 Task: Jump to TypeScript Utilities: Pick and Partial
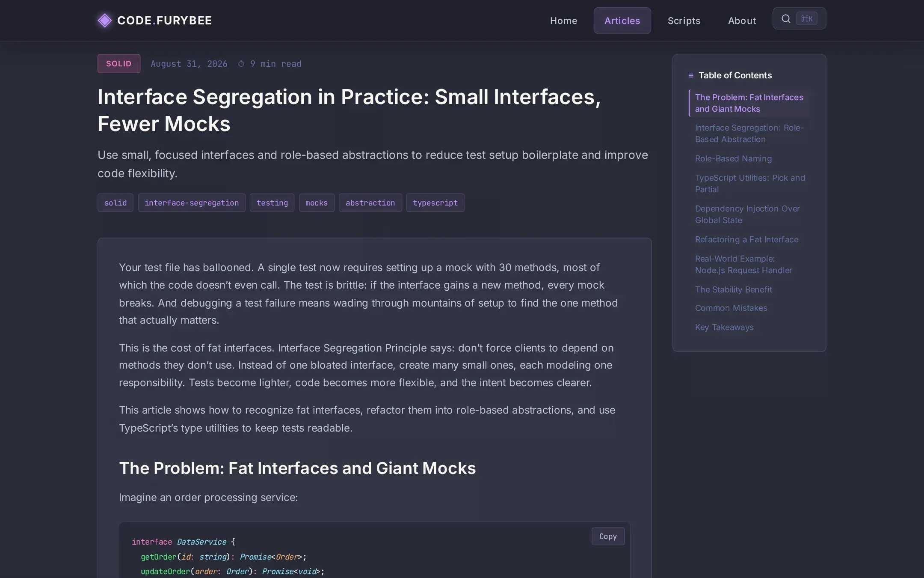pyautogui.click(x=749, y=184)
